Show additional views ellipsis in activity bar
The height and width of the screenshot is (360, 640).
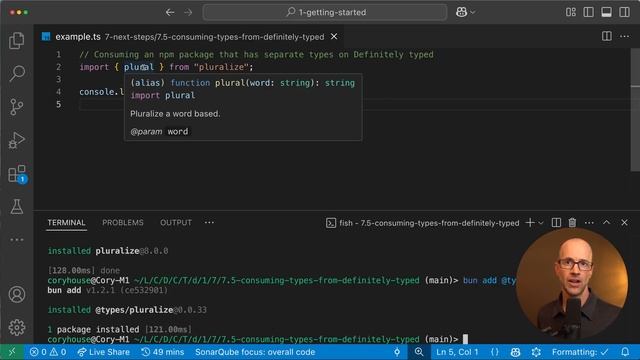click(x=17, y=240)
